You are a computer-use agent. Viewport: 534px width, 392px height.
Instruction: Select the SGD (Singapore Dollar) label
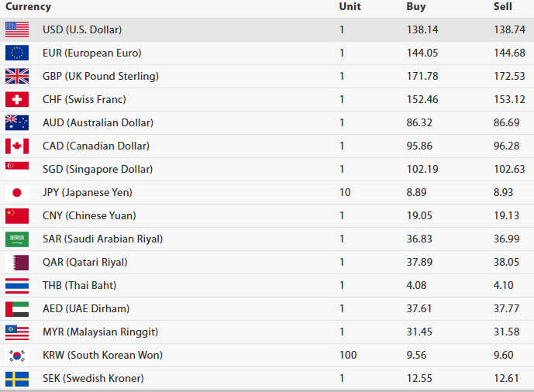click(98, 169)
